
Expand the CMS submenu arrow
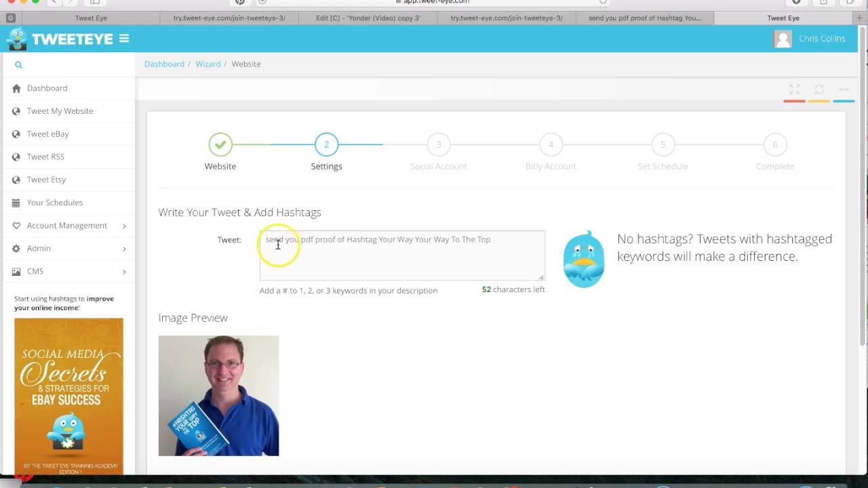click(x=124, y=272)
